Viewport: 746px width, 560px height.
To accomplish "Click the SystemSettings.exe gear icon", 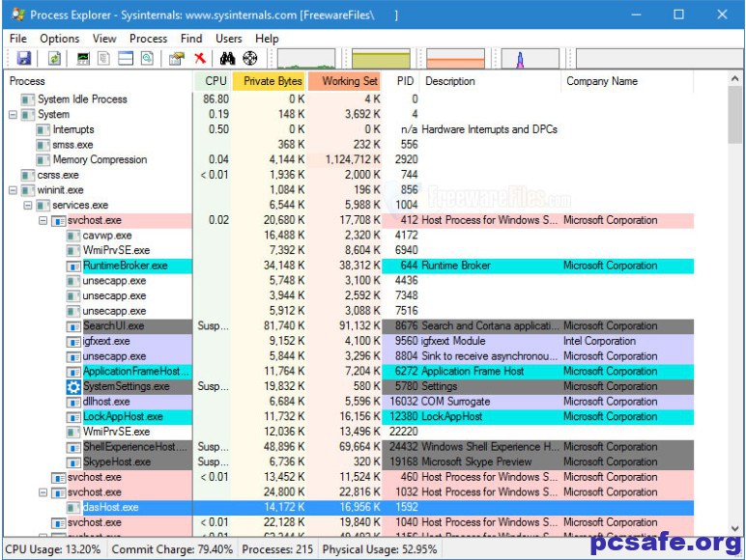I will point(73,386).
